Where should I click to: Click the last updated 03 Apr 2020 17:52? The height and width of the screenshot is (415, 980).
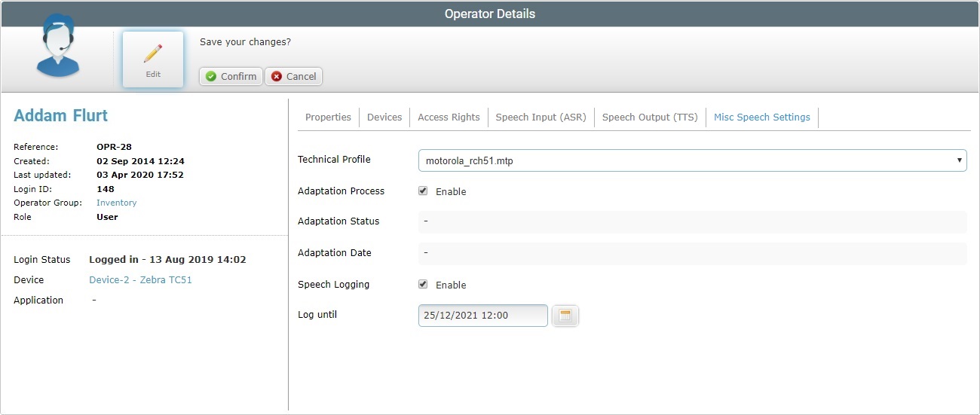coord(140,175)
